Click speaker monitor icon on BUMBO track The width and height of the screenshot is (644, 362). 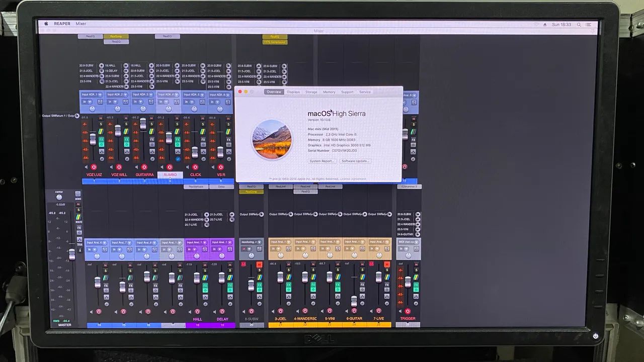pos(162,167)
